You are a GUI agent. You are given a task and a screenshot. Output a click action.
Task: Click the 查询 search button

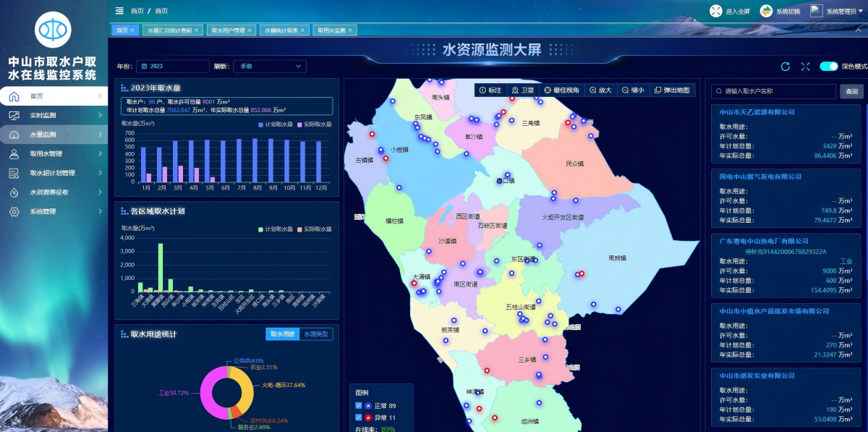[x=851, y=92]
